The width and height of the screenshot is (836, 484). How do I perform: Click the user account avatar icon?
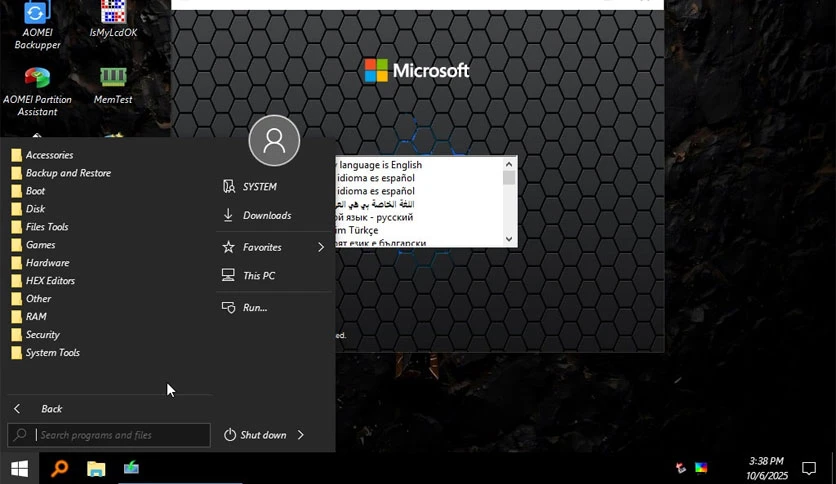[x=274, y=141]
